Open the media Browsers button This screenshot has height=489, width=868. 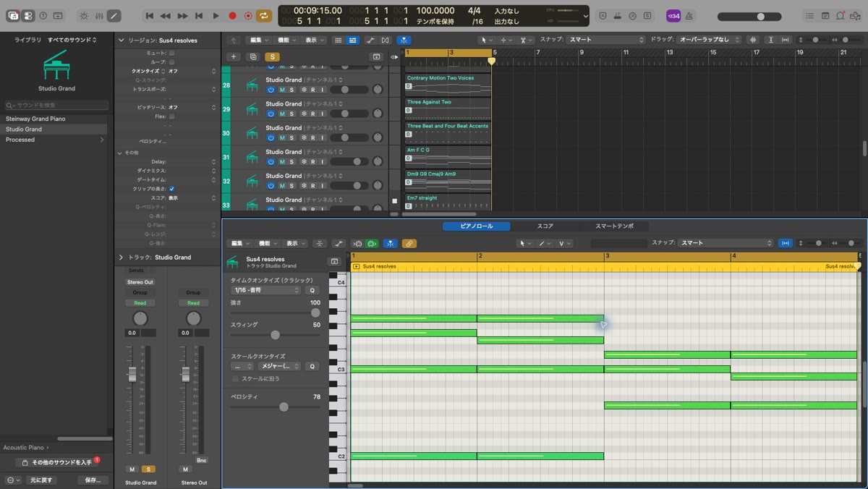pos(856,16)
